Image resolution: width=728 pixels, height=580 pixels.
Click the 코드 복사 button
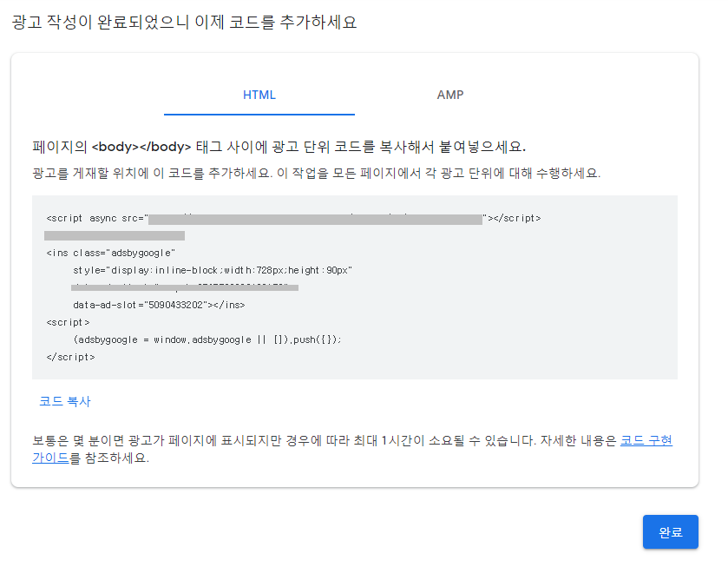pyautogui.click(x=65, y=401)
